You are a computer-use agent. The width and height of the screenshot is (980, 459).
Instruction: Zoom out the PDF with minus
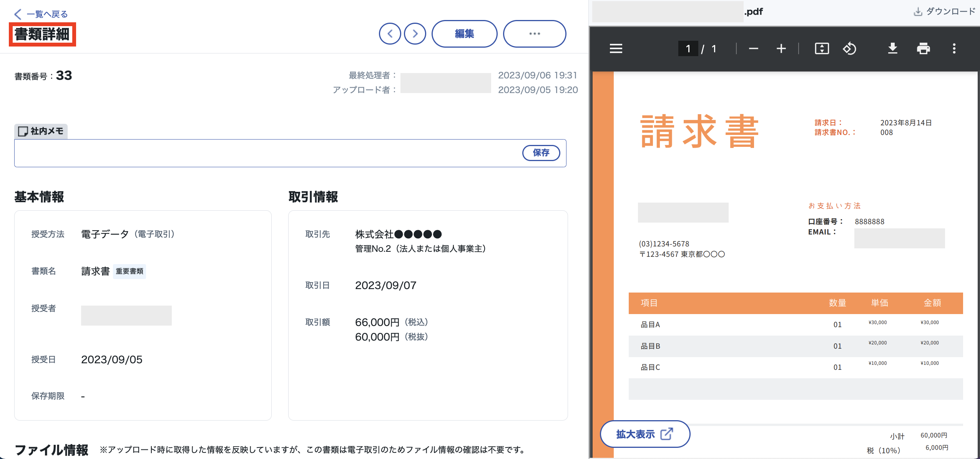coord(753,49)
